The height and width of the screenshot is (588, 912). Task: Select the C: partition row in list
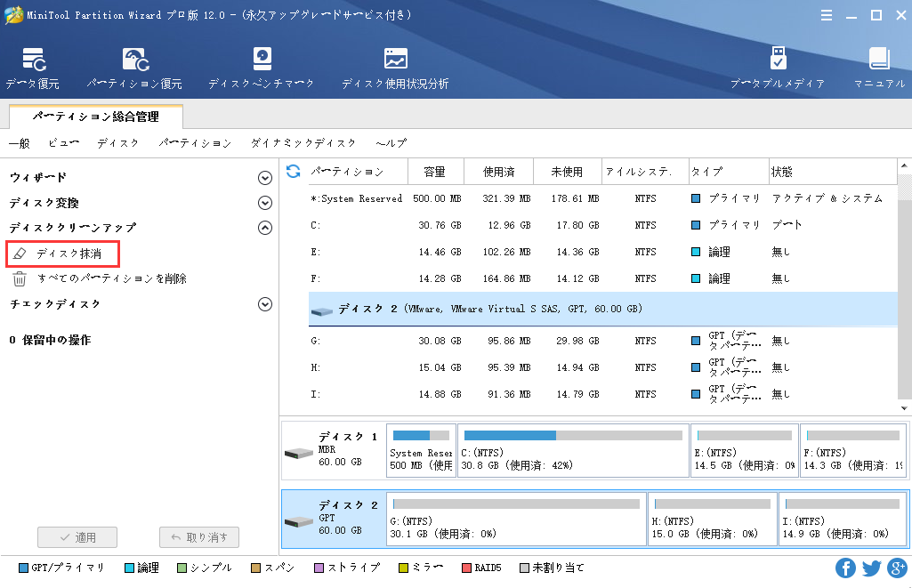(x=602, y=225)
